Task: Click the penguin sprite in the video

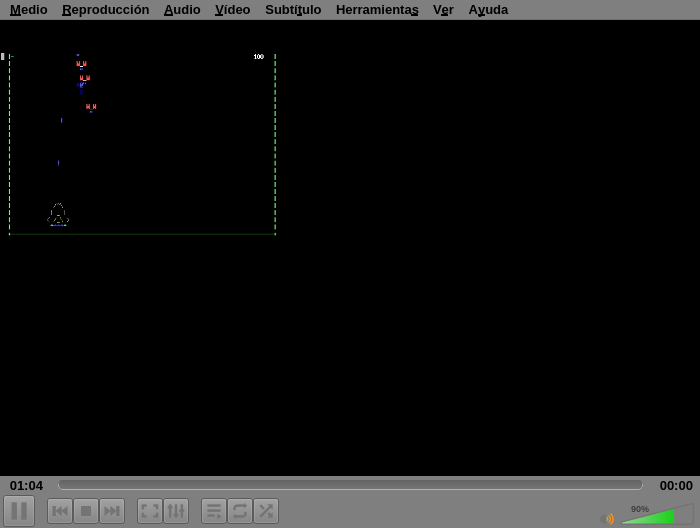Action: (x=58, y=215)
